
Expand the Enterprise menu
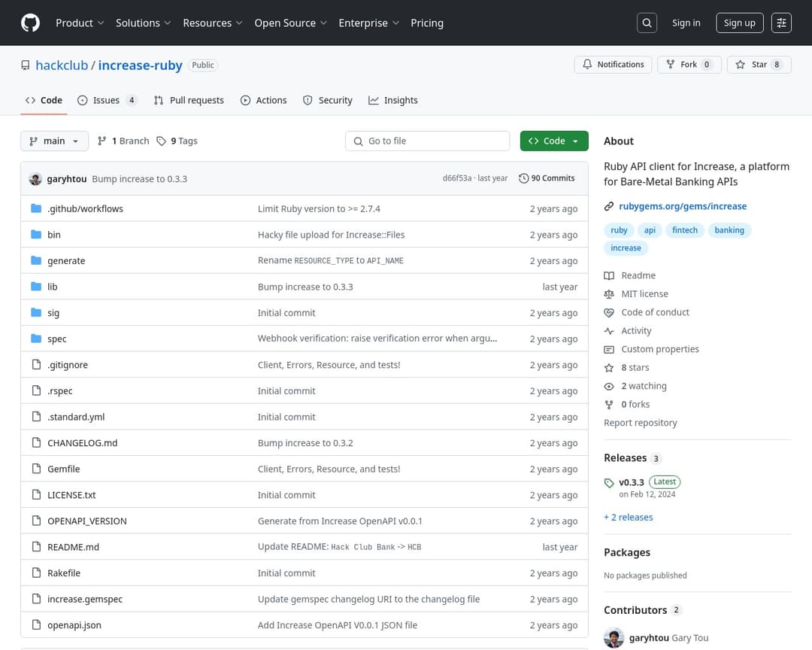pyautogui.click(x=368, y=23)
